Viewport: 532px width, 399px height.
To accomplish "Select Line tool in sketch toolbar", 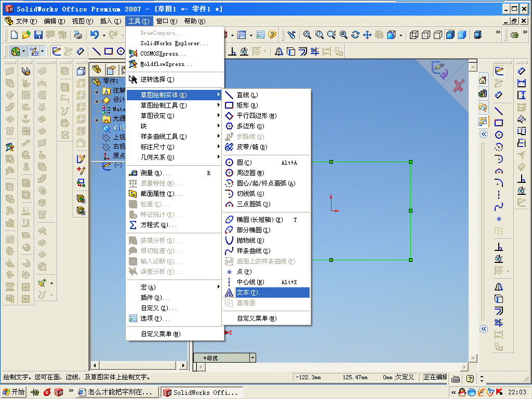I will pyautogui.click(x=96, y=51).
